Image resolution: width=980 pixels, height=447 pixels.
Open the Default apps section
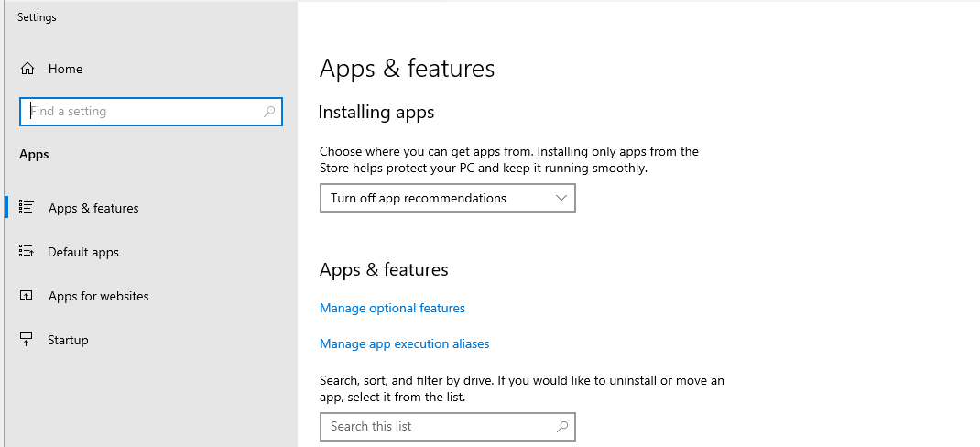[83, 252]
